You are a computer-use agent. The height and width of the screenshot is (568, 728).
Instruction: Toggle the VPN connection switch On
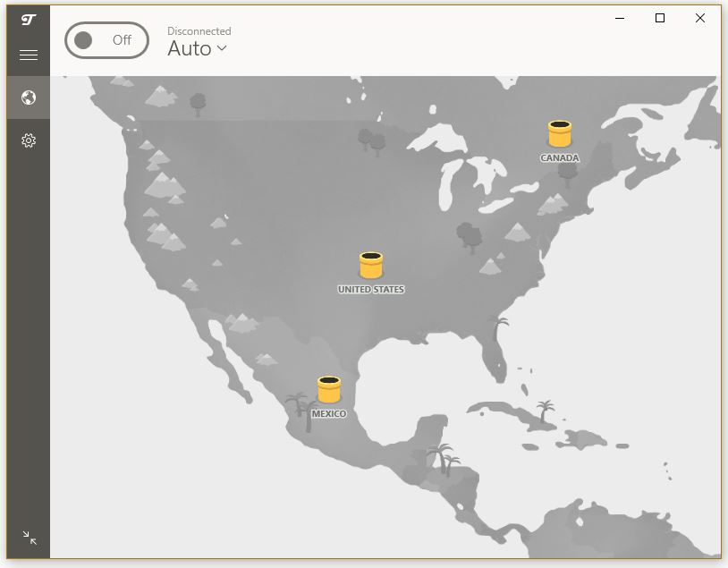click(106, 40)
